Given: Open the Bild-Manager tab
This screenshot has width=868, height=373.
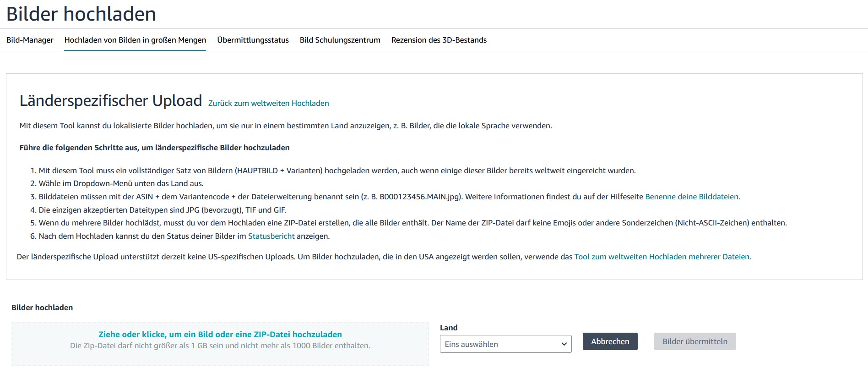Looking at the screenshot, I should [30, 40].
